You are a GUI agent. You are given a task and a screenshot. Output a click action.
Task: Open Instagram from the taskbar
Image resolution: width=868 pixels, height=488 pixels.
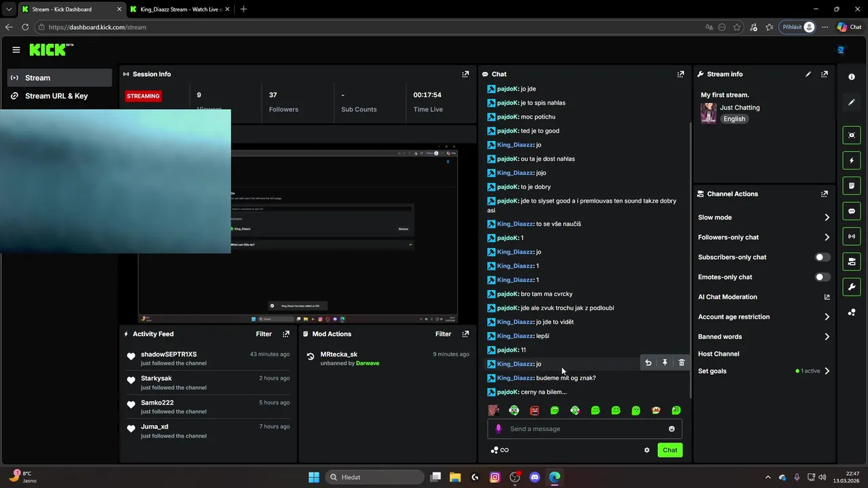coord(495,477)
